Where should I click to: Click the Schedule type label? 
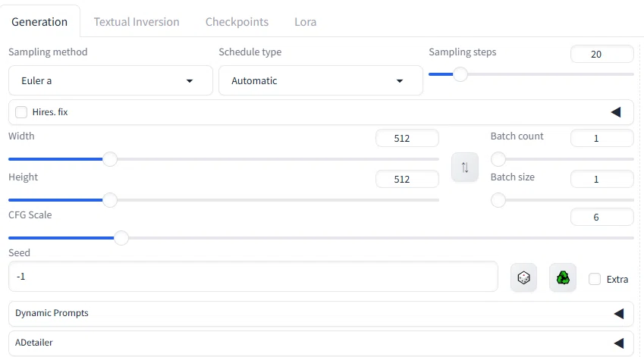[x=250, y=52]
